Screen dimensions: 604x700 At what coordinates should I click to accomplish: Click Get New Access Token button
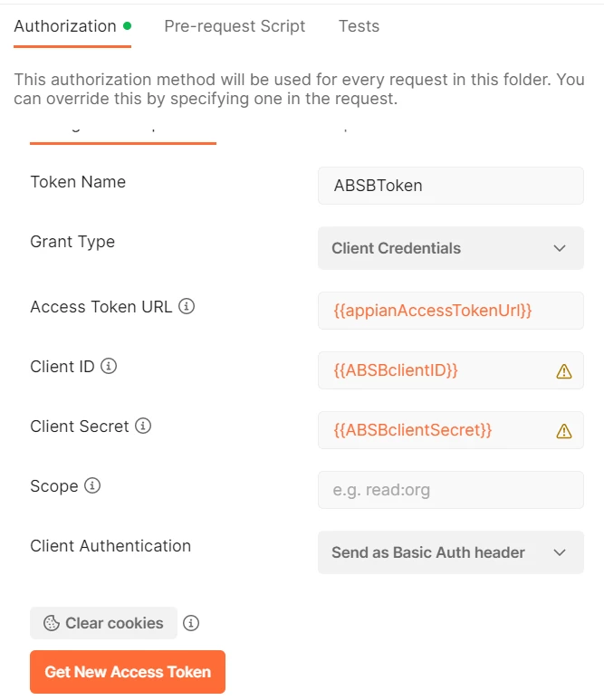(128, 671)
